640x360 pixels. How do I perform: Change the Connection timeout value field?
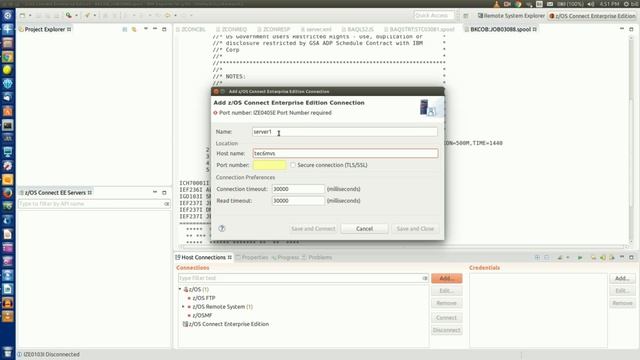(298, 189)
